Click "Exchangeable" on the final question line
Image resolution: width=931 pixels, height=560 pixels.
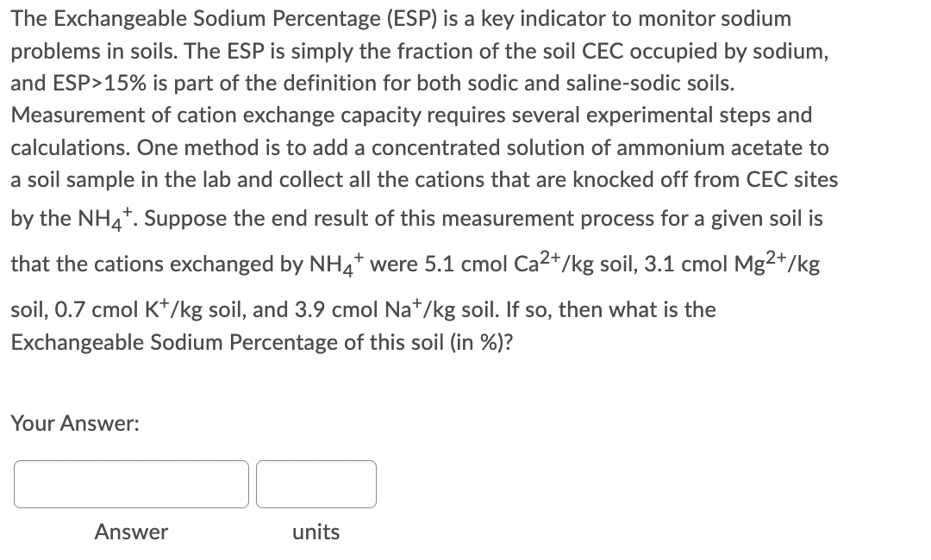click(78, 342)
